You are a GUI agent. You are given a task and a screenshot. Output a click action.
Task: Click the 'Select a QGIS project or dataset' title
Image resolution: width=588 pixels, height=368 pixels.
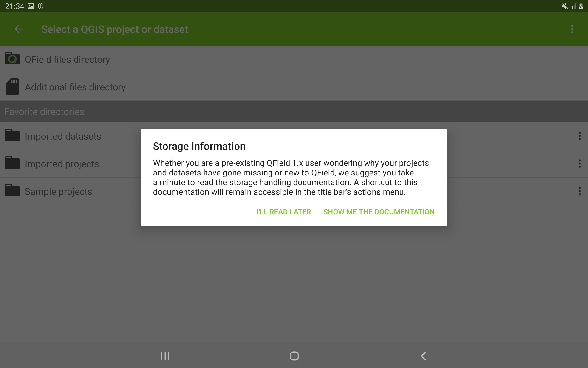114,29
